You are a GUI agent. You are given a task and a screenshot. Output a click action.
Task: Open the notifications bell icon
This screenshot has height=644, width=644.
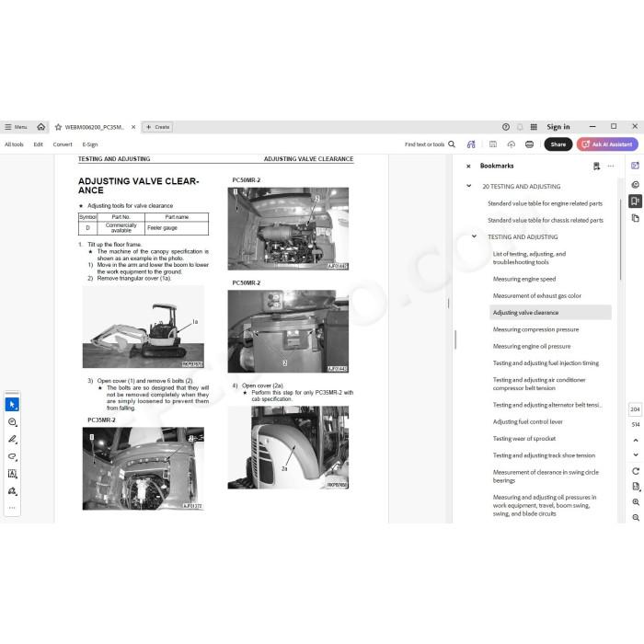(x=520, y=127)
